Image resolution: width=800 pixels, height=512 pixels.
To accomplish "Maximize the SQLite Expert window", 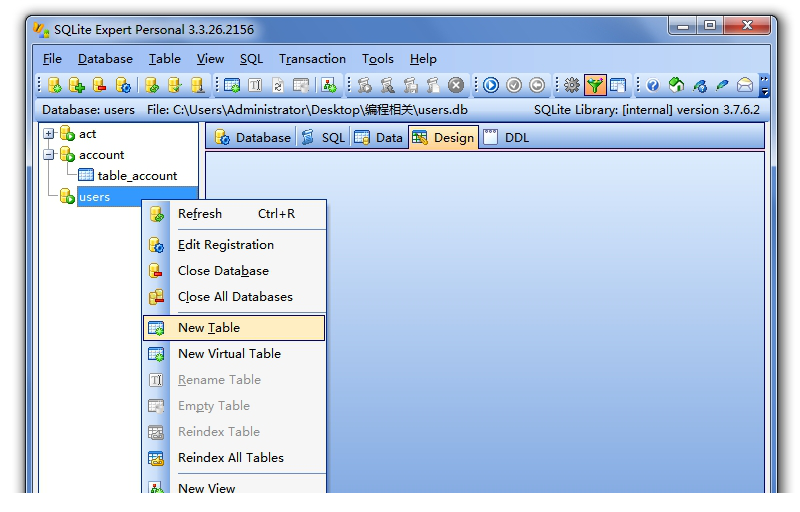I will point(710,25).
